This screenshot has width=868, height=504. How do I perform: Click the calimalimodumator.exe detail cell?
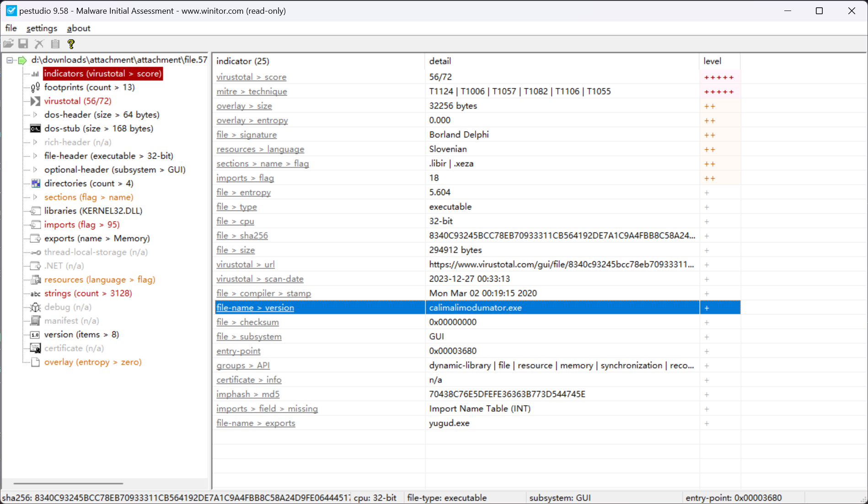562,308
